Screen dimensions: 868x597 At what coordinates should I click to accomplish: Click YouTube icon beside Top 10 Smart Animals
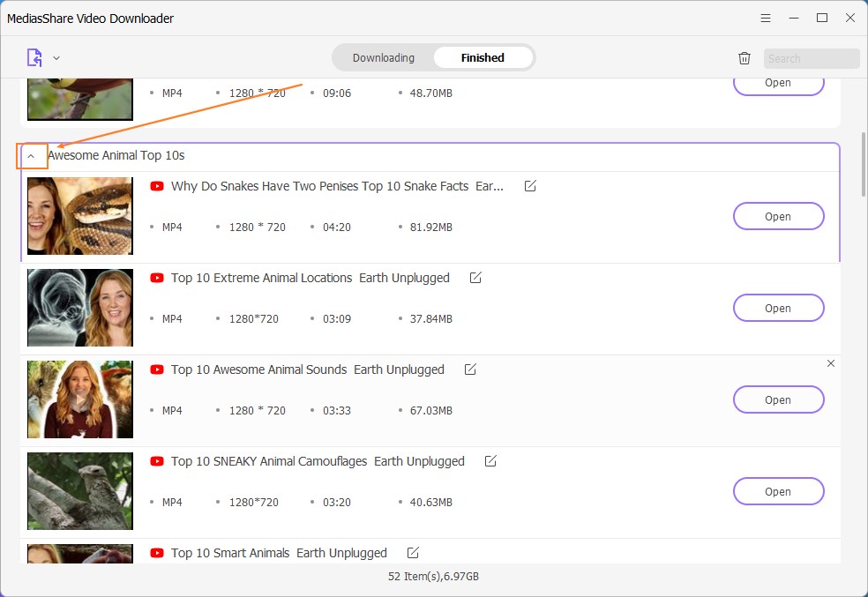[157, 553]
